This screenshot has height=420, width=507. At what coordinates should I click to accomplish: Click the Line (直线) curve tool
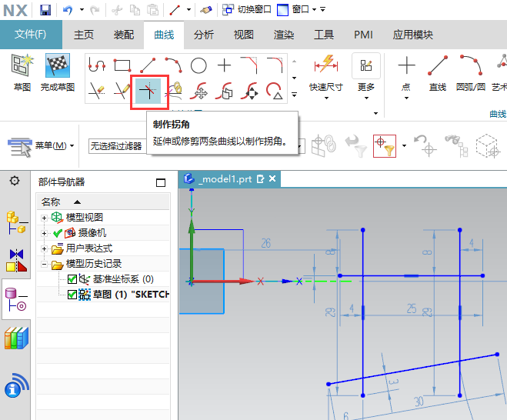[438, 73]
